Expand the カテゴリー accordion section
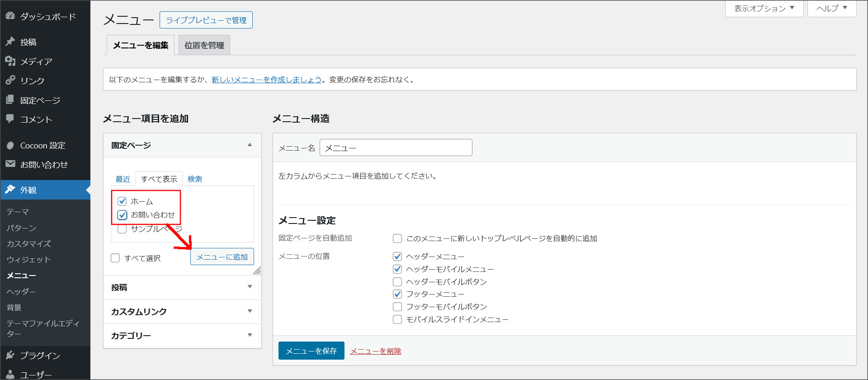Viewport: 868px width, 380px height. (x=182, y=336)
